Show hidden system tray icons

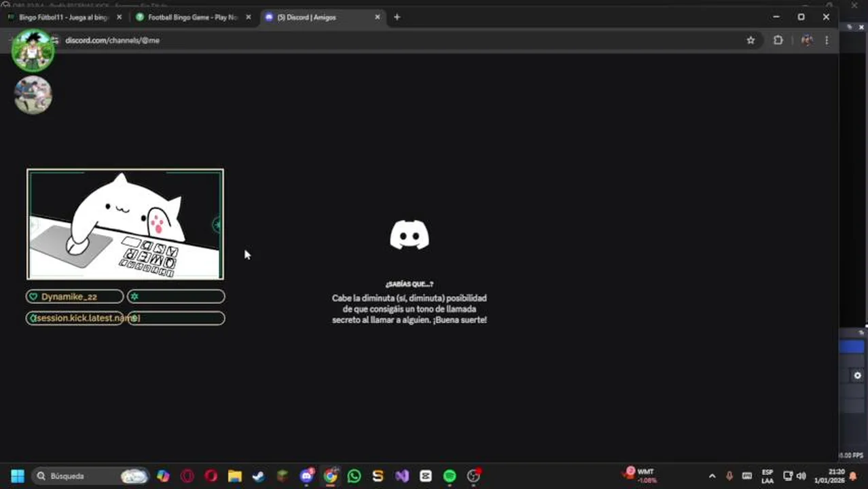[712, 476]
